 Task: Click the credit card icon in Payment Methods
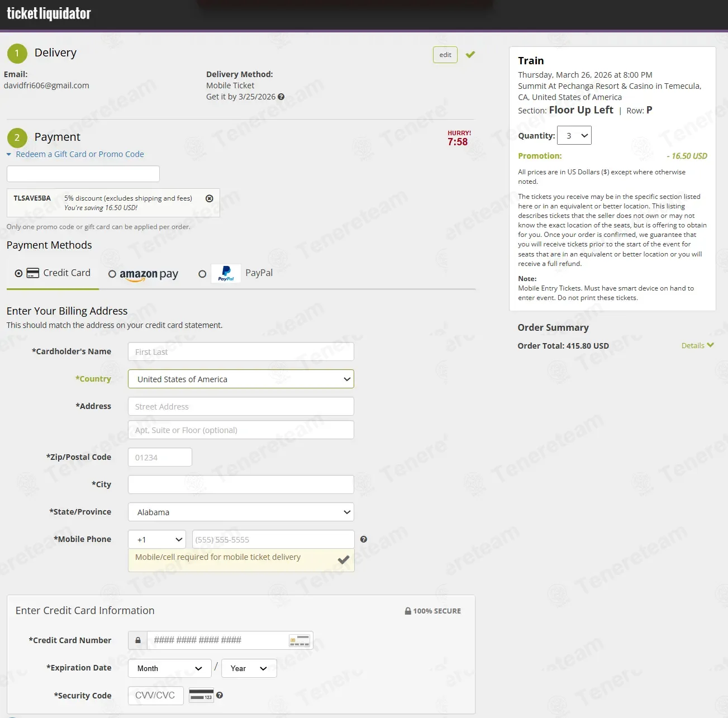coord(33,273)
